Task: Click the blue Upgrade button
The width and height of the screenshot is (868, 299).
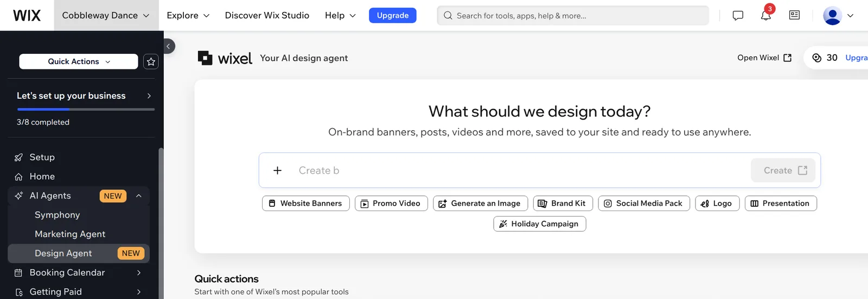Action: pos(393,15)
